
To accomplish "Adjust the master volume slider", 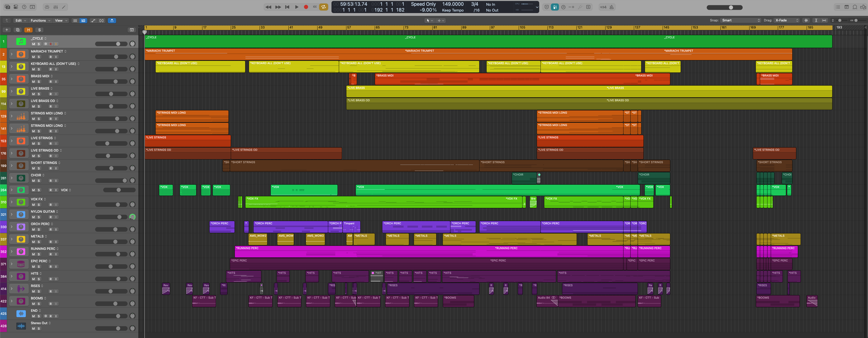I will click(x=725, y=7).
